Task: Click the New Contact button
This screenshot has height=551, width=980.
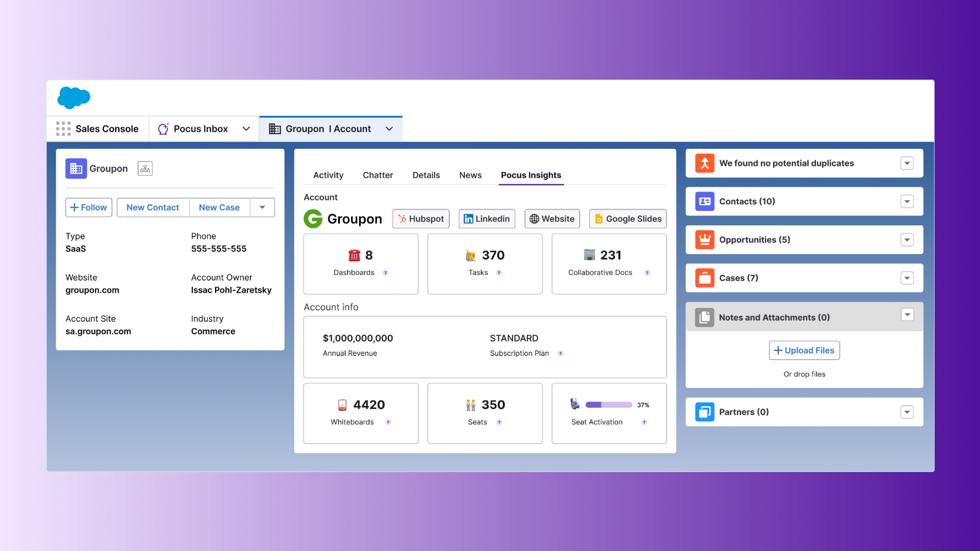Action: (x=153, y=207)
